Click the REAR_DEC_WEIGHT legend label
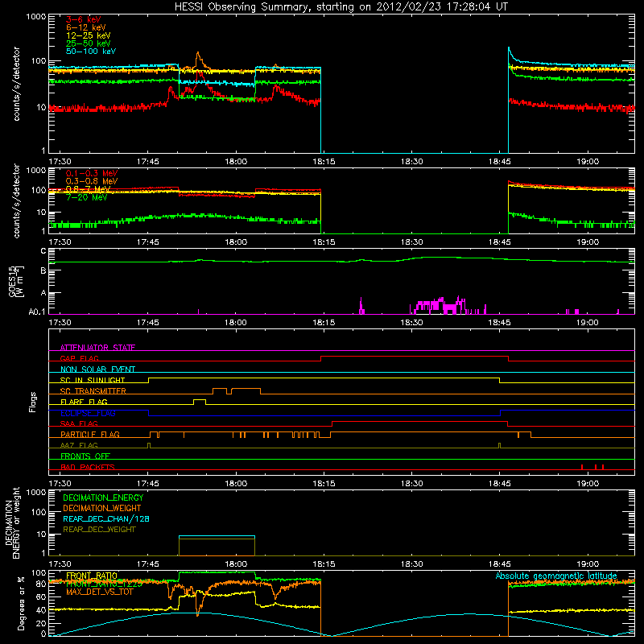The width and height of the screenshot is (644, 644). 99,530
